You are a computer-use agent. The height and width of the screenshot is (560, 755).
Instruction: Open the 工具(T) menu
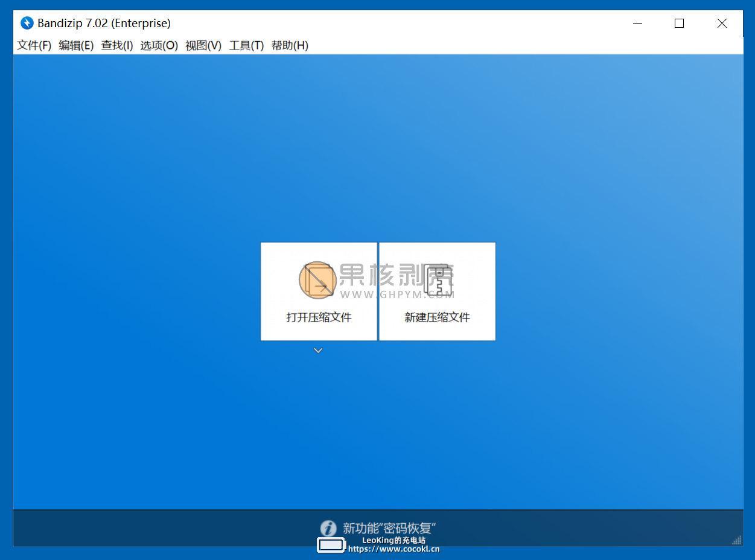tap(246, 45)
